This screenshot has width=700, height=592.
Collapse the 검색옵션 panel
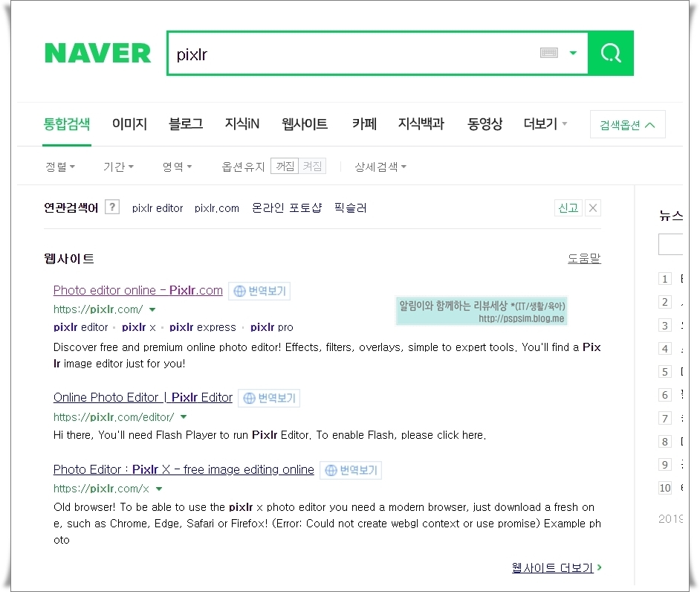coord(627,125)
